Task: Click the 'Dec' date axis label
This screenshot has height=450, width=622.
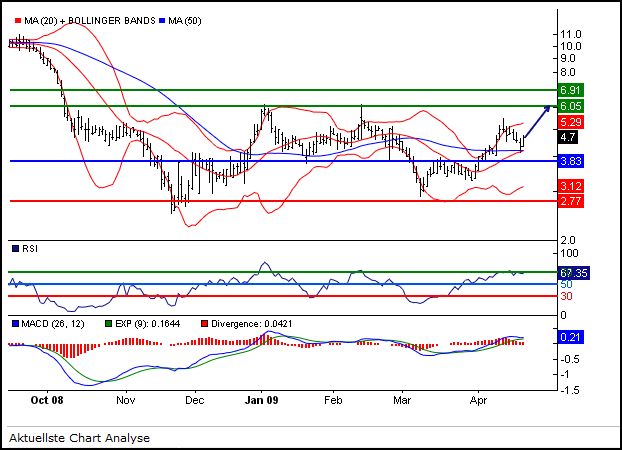Action: [x=195, y=400]
